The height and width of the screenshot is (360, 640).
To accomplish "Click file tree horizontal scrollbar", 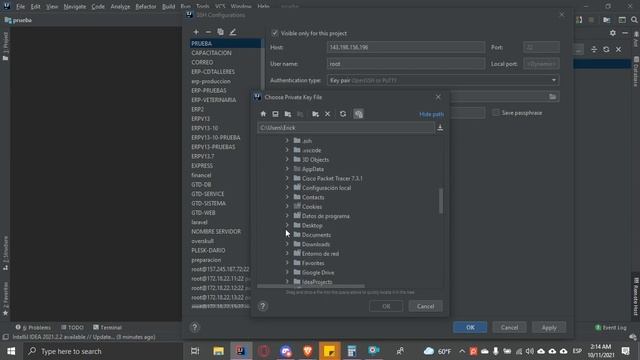I will point(311,286).
